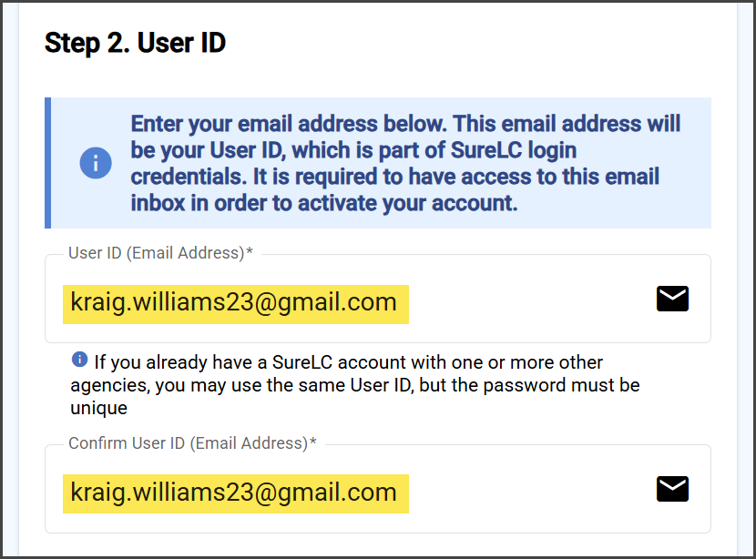Screen dimensions: 756x559
Task: Click the "Confirm User ID (Email Address)*" label
Action: (192, 443)
